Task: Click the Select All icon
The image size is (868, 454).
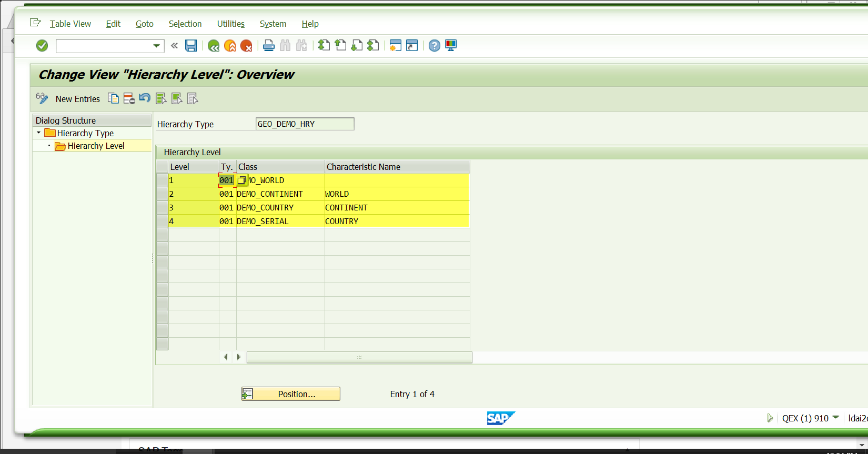Action: pos(161,98)
